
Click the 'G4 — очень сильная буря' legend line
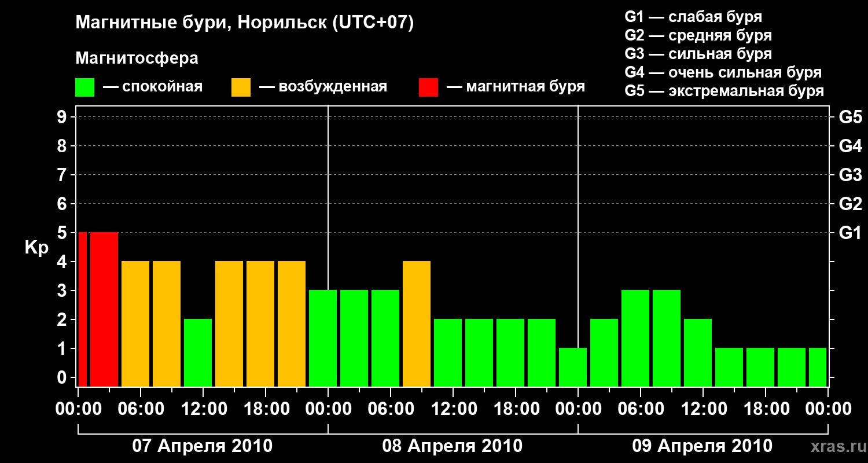click(723, 72)
